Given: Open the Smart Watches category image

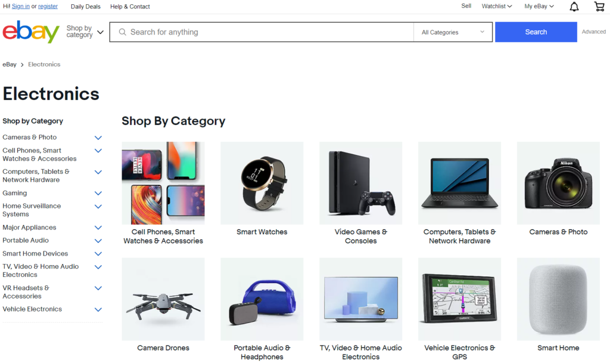Looking at the screenshot, I should [262, 183].
